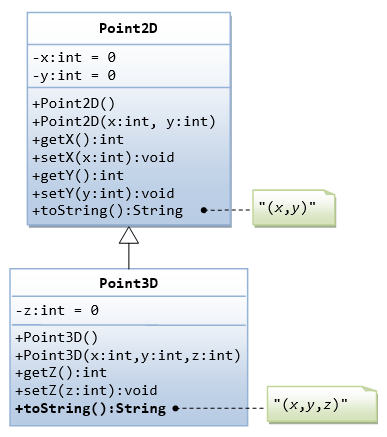This screenshot has width=387, height=437.
Task: Click the Point2D(x:int, y:int) constructor
Action: pyautogui.click(x=124, y=122)
